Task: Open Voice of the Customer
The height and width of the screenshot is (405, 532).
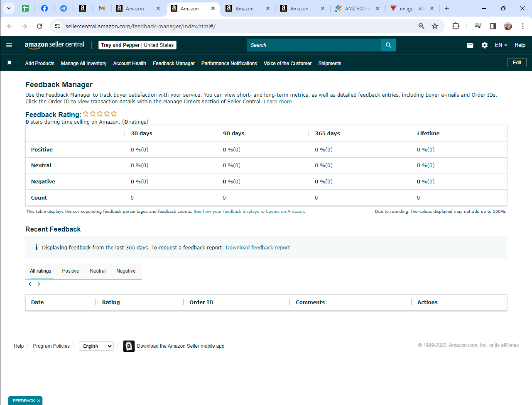Action: click(x=287, y=63)
